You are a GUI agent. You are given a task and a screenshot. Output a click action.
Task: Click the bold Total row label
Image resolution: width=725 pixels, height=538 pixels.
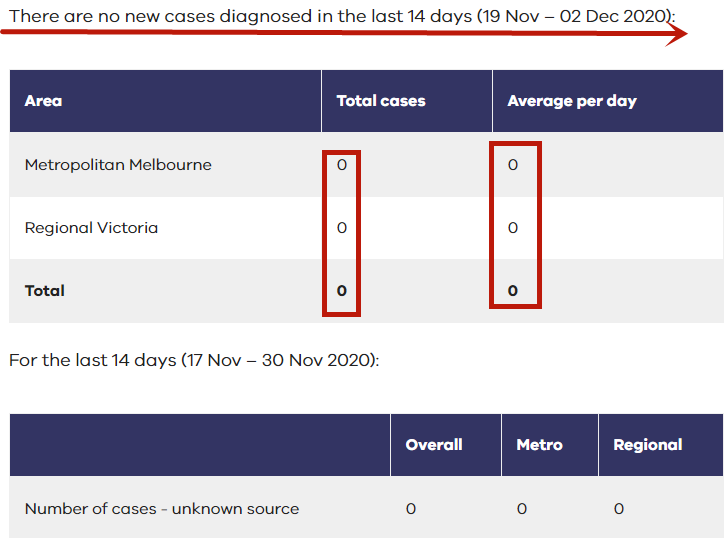click(x=45, y=291)
